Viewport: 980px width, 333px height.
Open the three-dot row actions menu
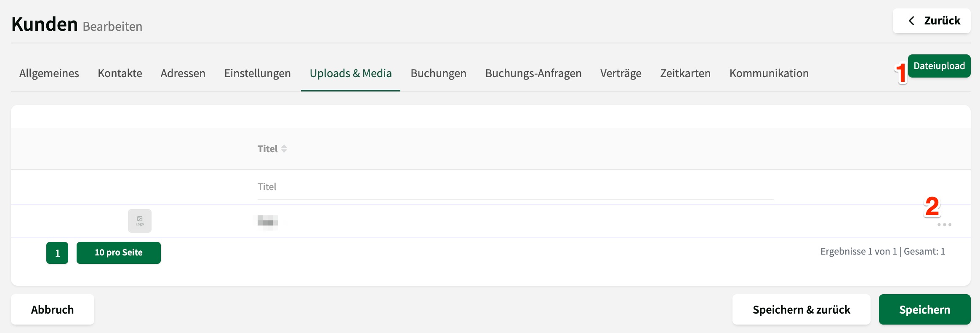point(944,225)
